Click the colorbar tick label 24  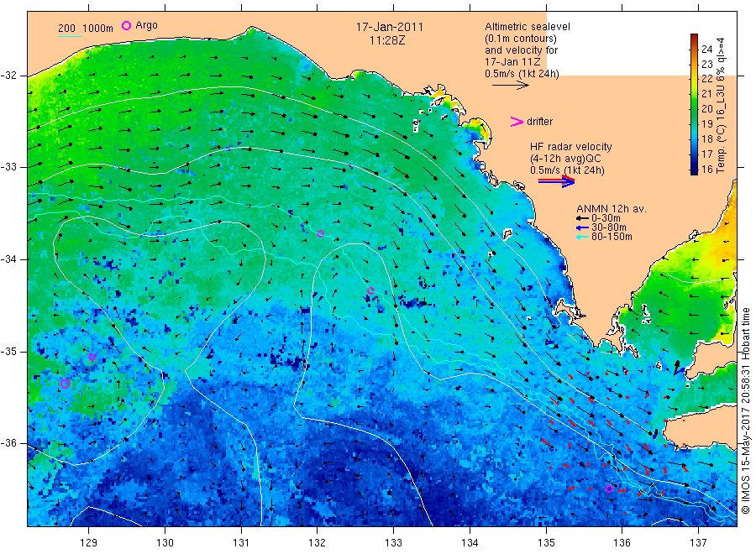pos(706,50)
